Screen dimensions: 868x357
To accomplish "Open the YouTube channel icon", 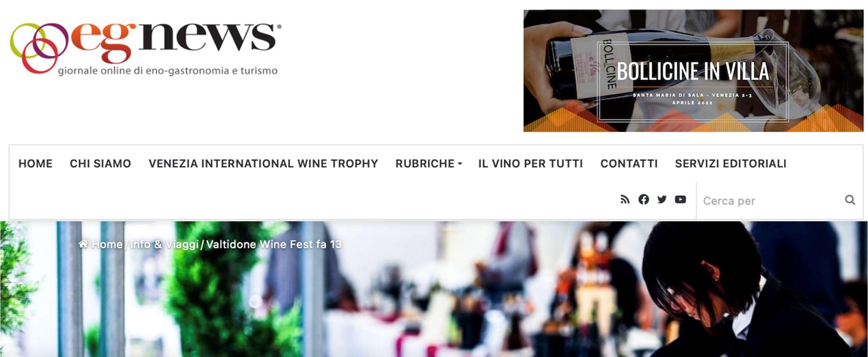I will point(680,200).
